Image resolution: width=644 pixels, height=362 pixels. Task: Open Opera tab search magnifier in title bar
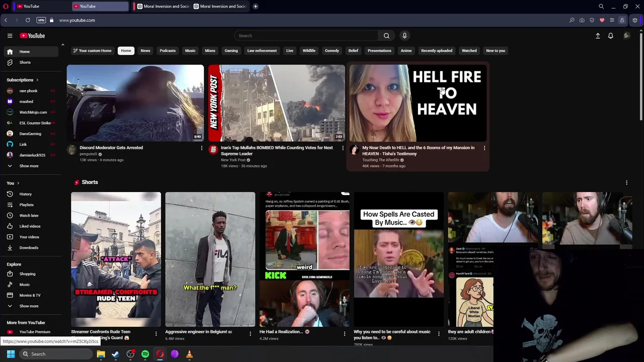601,7
